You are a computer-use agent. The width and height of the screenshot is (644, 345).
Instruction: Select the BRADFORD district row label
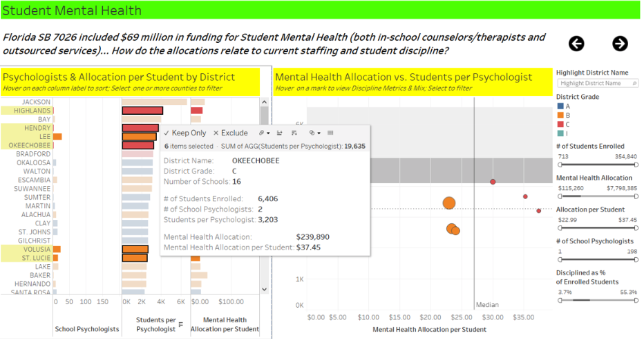click(x=33, y=153)
